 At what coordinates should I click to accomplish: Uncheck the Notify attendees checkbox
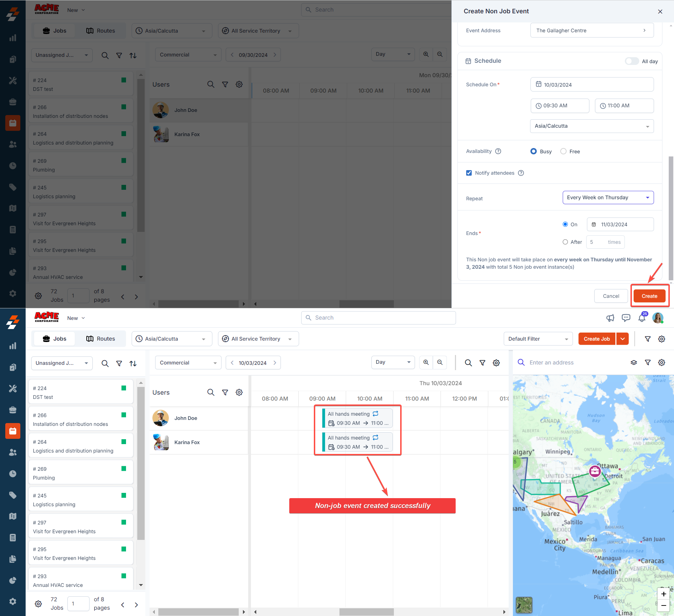pos(469,173)
